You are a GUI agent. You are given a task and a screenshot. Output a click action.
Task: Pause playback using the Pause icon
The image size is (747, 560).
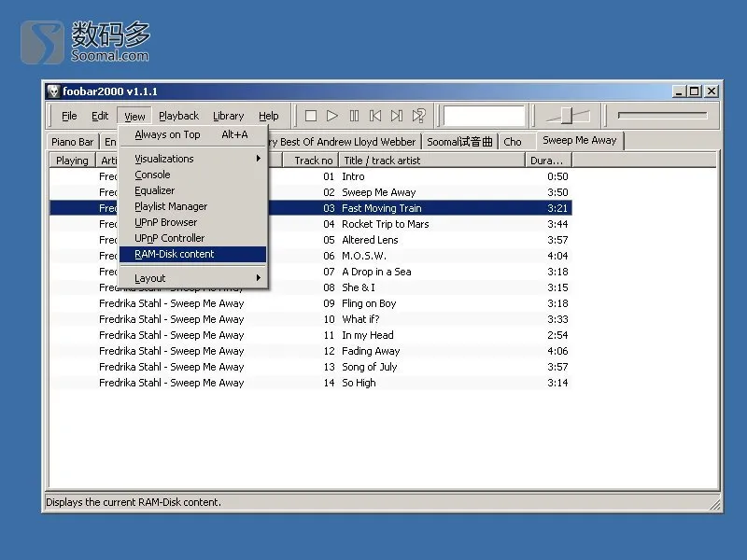pos(354,116)
